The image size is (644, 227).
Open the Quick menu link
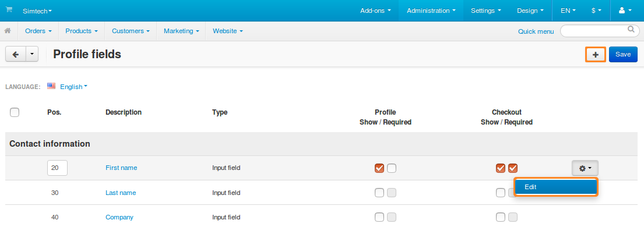(x=536, y=31)
